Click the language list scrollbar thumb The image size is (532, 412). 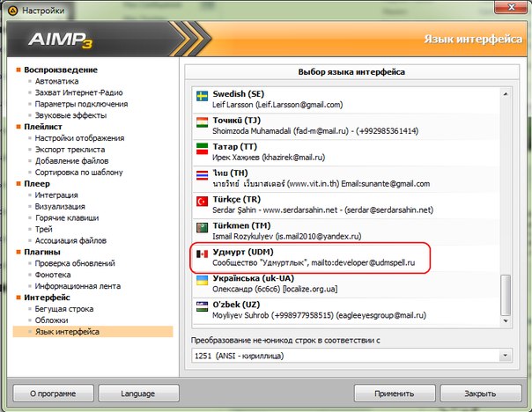coord(506,295)
